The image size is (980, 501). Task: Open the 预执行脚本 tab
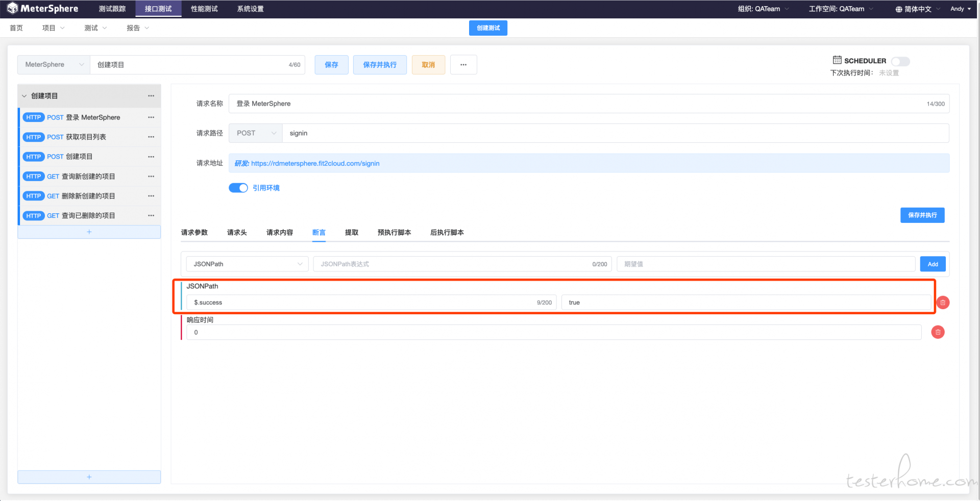[x=395, y=233]
